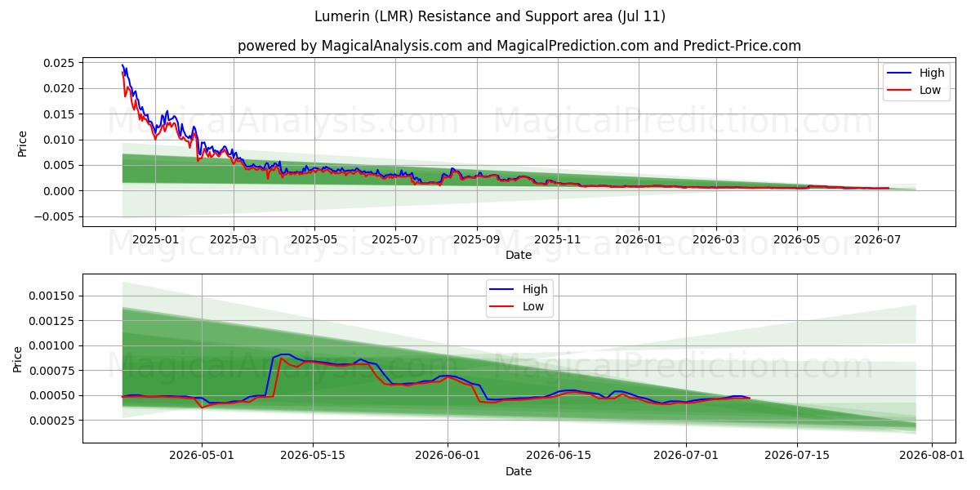This screenshot has width=980, height=490.
Task: Click the 'Date' axis label under bottom chart
Action: pyautogui.click(x=519, y=471)
